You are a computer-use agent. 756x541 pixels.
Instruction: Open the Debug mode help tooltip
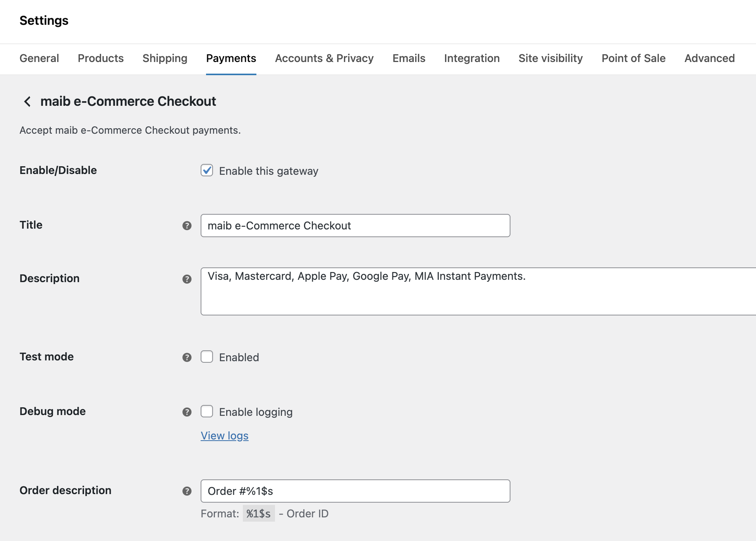point(187,412)
